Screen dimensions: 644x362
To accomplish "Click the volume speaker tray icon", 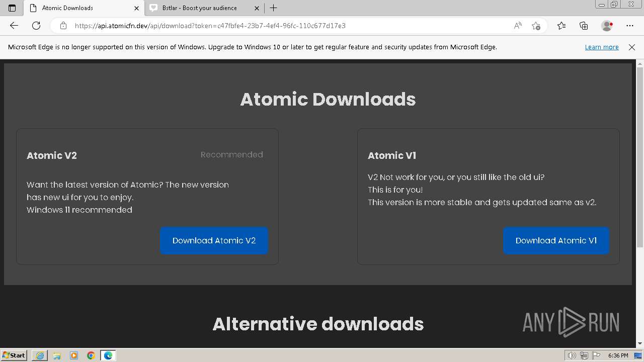I will tap(572, 355).
